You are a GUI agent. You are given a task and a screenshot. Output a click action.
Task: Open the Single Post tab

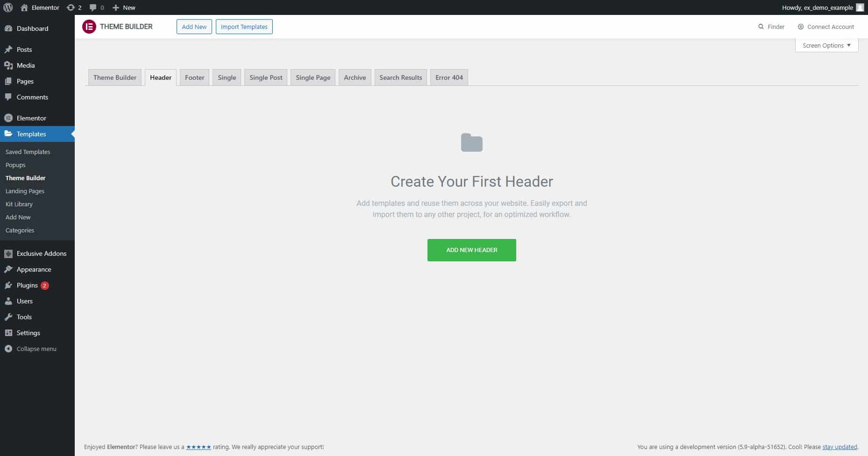266,77
